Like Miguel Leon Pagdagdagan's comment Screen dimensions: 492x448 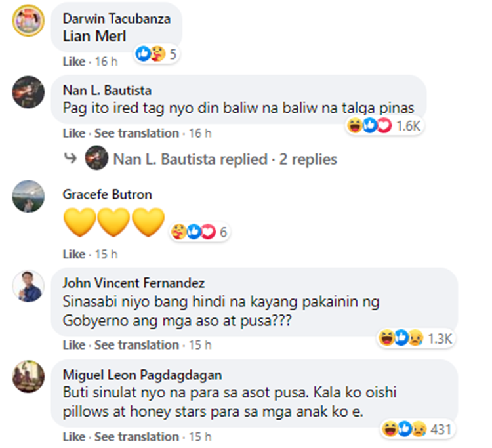[73, 437]
